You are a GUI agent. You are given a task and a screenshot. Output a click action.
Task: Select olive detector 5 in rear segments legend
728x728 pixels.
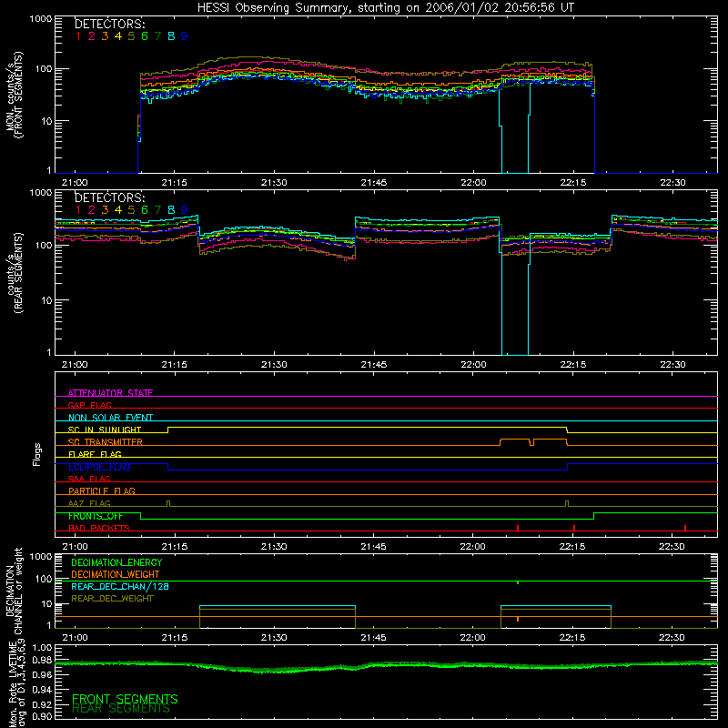[x=131, y=210]
